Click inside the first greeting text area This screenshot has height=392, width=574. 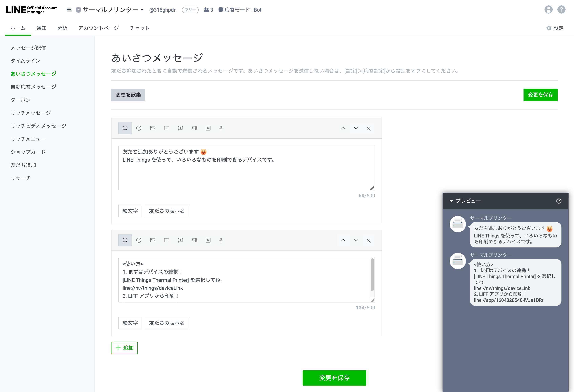pos(246,173)
